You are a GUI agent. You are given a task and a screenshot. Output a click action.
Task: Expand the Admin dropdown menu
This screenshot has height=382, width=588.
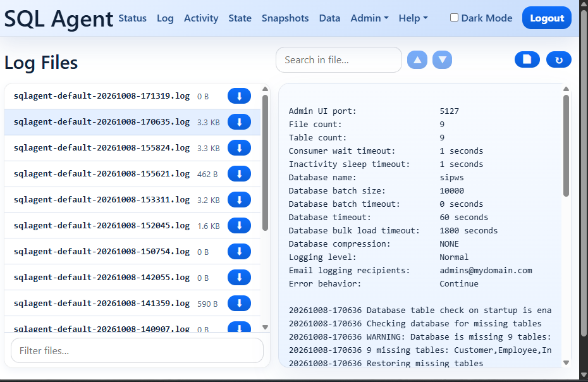(x=369, y=18)
